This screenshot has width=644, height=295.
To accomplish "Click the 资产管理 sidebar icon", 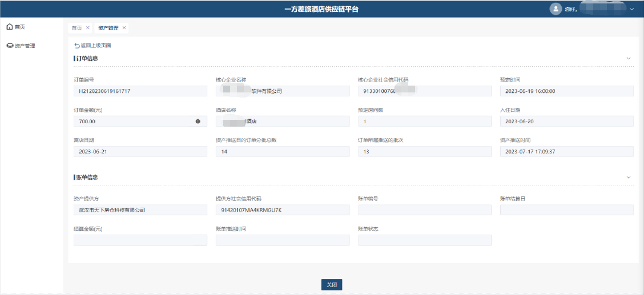I will coord(10,46).
